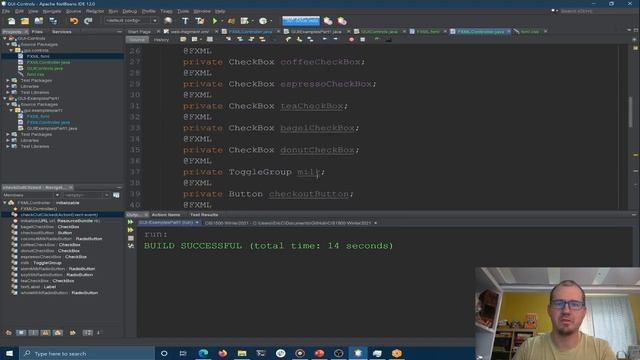Click the red stop macro recording icon
Viewport: 640px width, 360px height.
(351, 40)
